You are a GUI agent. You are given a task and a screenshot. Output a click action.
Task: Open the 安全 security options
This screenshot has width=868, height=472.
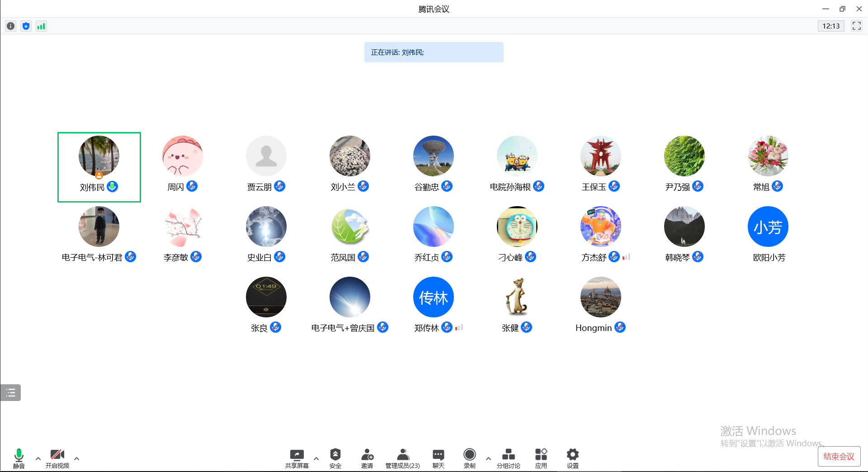(x=335, y=458)
